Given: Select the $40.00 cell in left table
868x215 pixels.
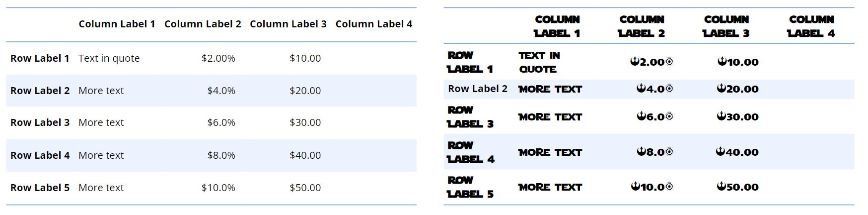Looking at the screenshot, I should pyautogui.click(x=305, y=155).
